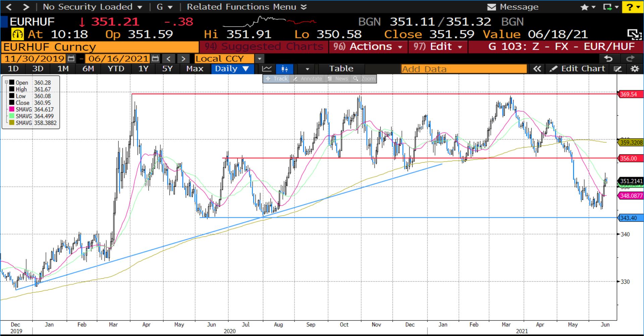
Task: Open the favorites star menu
Action: pos(588,7)
